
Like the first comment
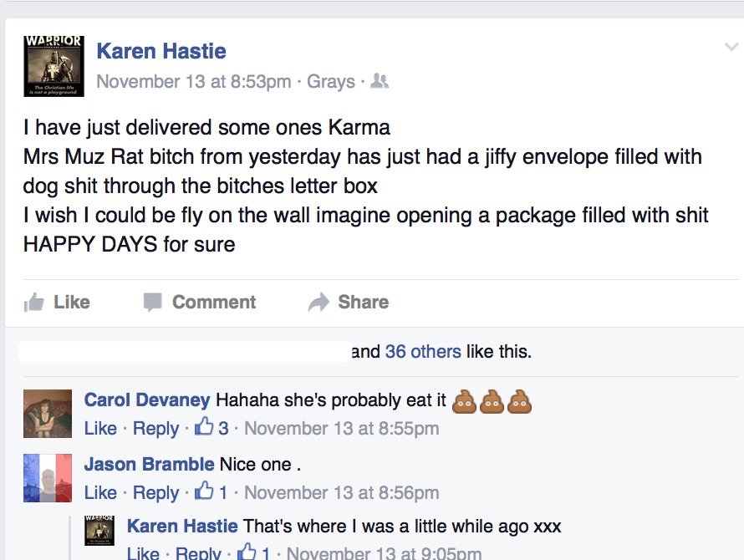pyautogui.click(x=100, y=429)
